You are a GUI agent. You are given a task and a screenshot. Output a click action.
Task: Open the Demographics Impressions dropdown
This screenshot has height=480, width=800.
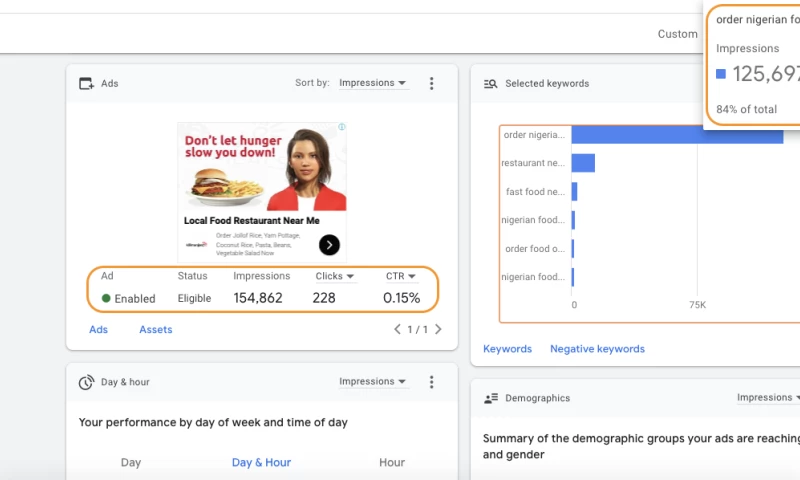[x=768, y=397]
